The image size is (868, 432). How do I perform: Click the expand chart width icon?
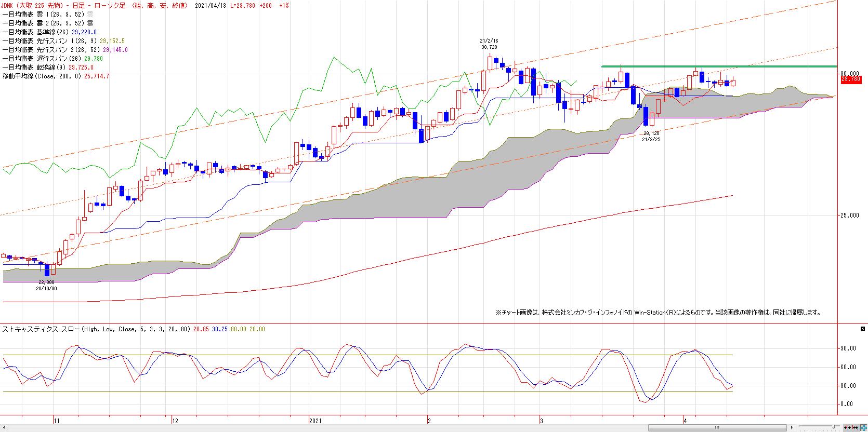[855, 427]
